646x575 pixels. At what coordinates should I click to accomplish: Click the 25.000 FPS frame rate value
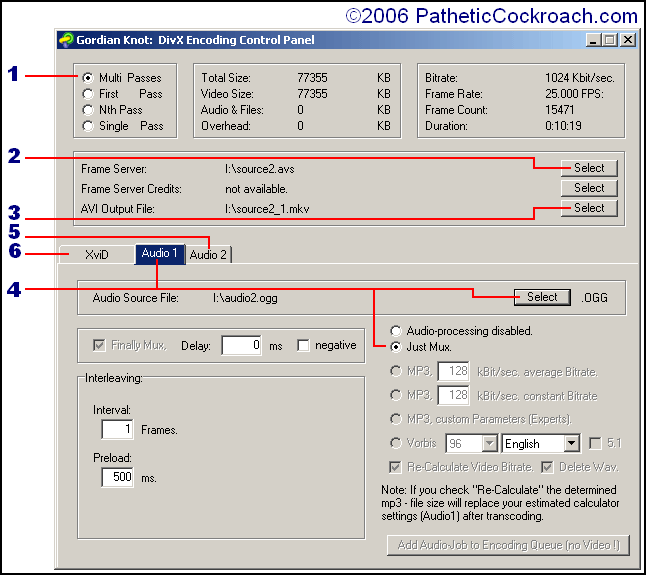coord(574,94)
